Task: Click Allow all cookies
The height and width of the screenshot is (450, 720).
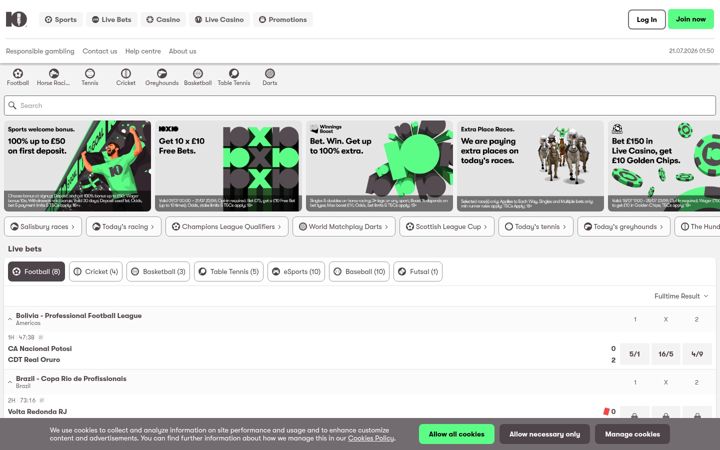Action: (456, 434)
